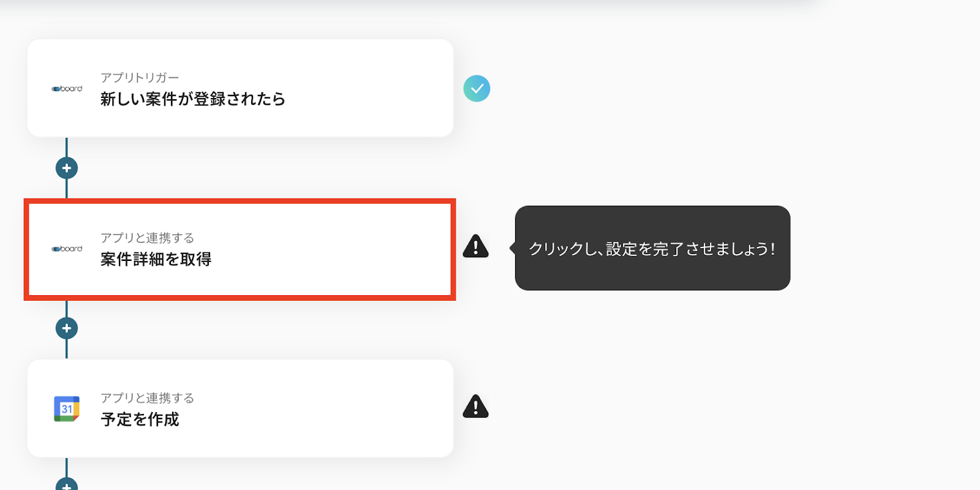Click the board logo in the 案件詳細を取得 card

[x=67, y=249]
